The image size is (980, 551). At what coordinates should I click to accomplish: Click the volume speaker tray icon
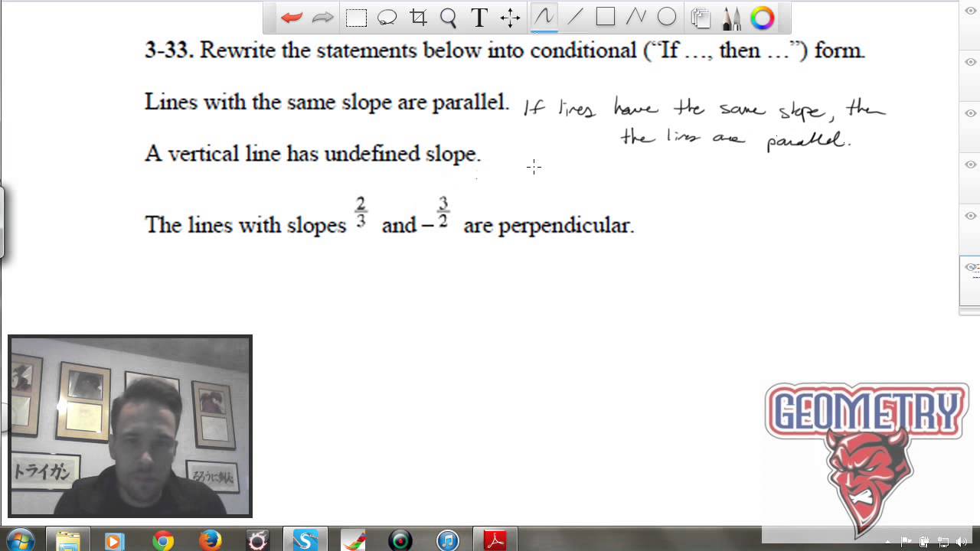click(960, 542)
